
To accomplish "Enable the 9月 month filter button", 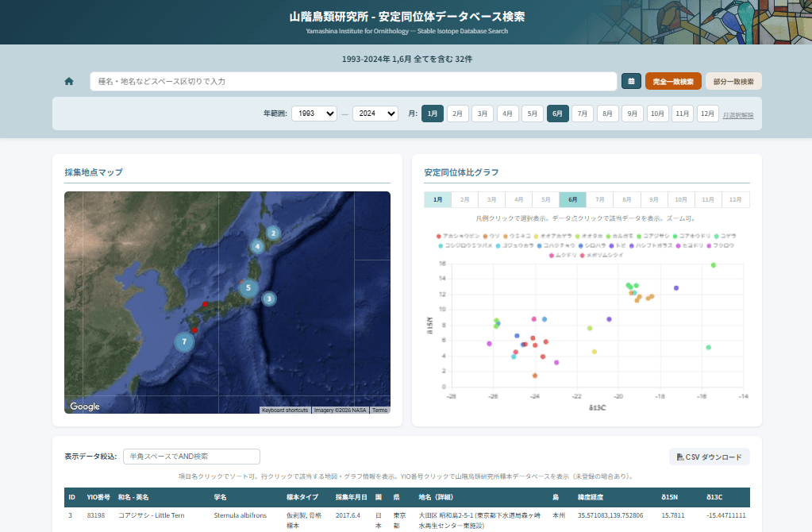I will tap(633, 114).
